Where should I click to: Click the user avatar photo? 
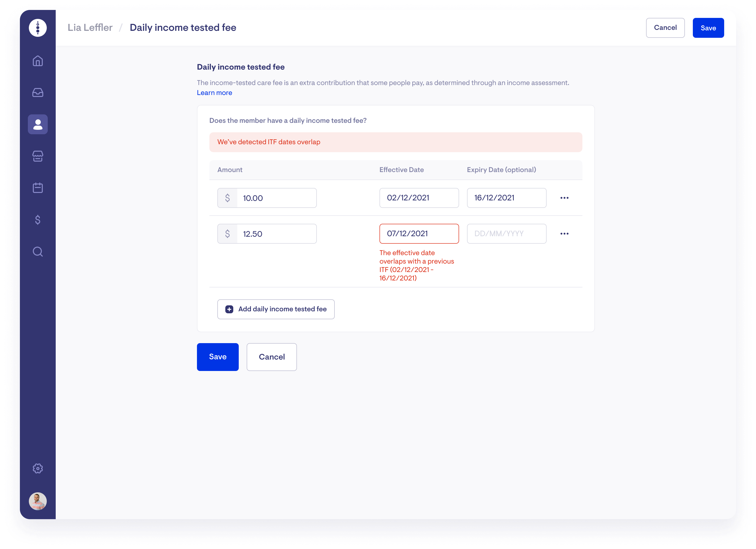(x=38, y=501)
